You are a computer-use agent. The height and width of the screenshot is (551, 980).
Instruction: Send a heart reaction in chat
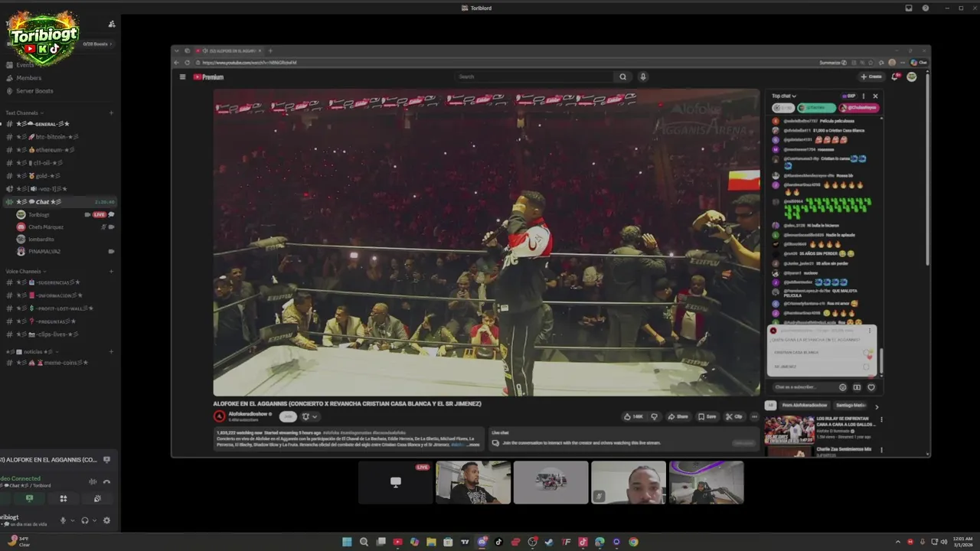click(871, 387)
